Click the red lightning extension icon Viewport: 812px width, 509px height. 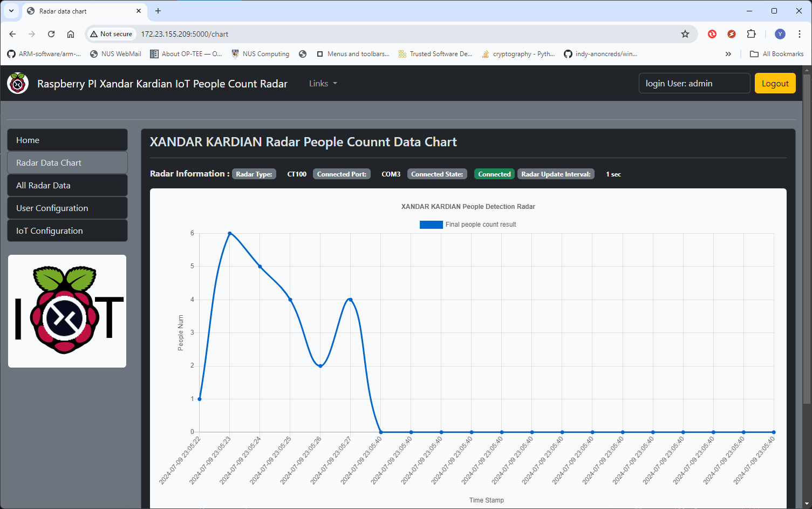[x=732, y=34]
